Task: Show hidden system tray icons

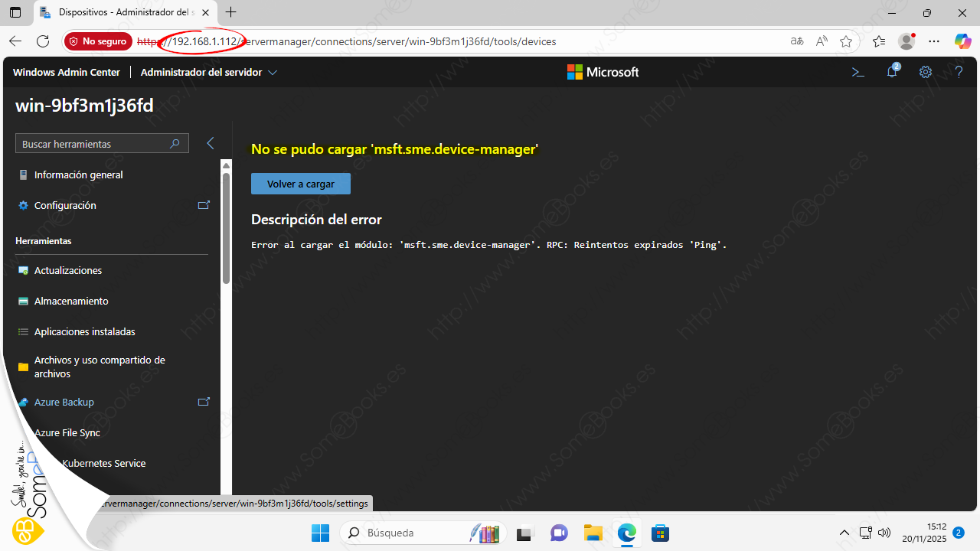Action: [x=844, y=533]
